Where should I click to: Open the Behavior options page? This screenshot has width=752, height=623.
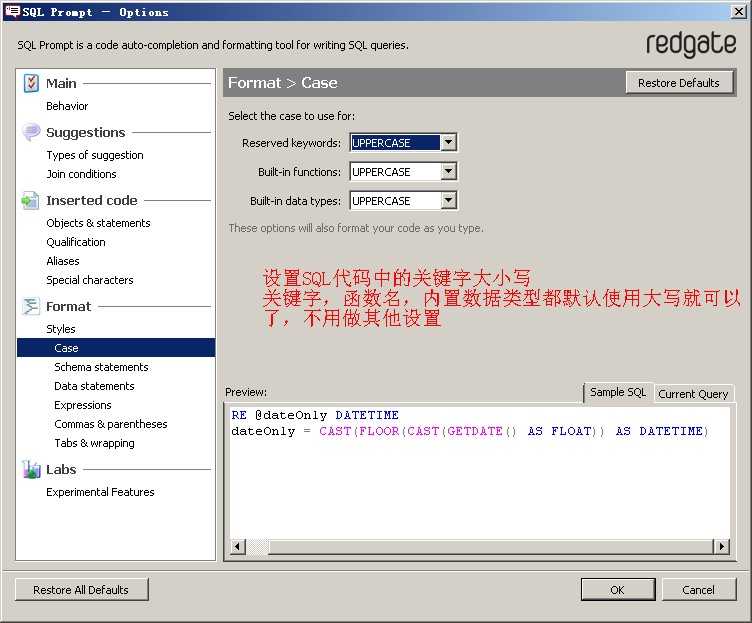(x=67, y=106)
